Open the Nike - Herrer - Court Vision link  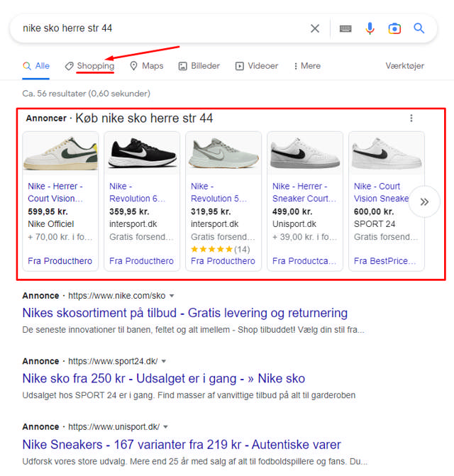click(x=55, y=192)
